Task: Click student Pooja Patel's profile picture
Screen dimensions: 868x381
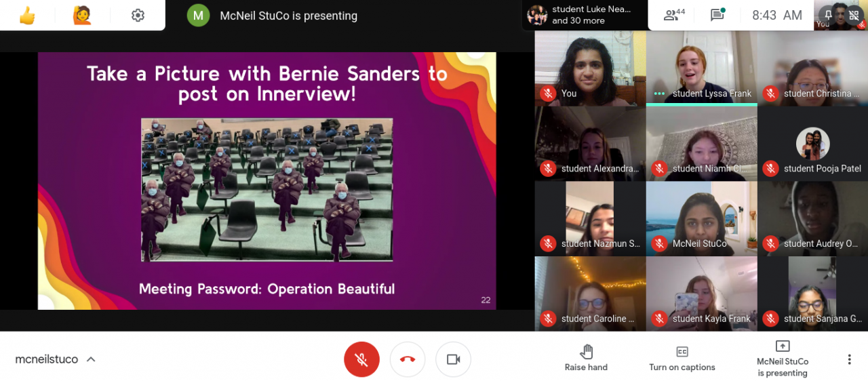Action: [x=812, y=144]
